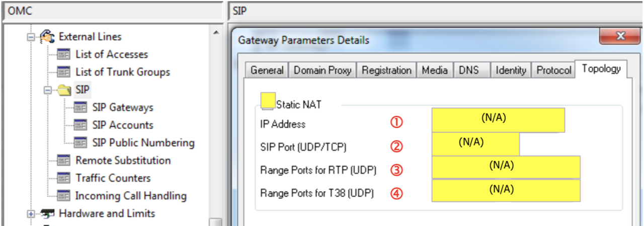Screen dimensions: 644x226
Task: Click the SIP Accounts item icon
Action: pyautogui.click(x=80, y=125)
